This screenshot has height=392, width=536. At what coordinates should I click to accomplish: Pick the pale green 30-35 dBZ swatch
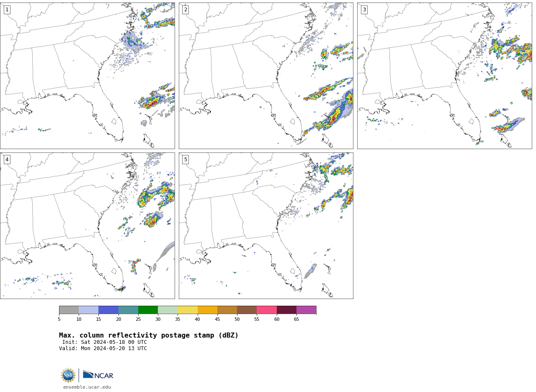[168, 310]
